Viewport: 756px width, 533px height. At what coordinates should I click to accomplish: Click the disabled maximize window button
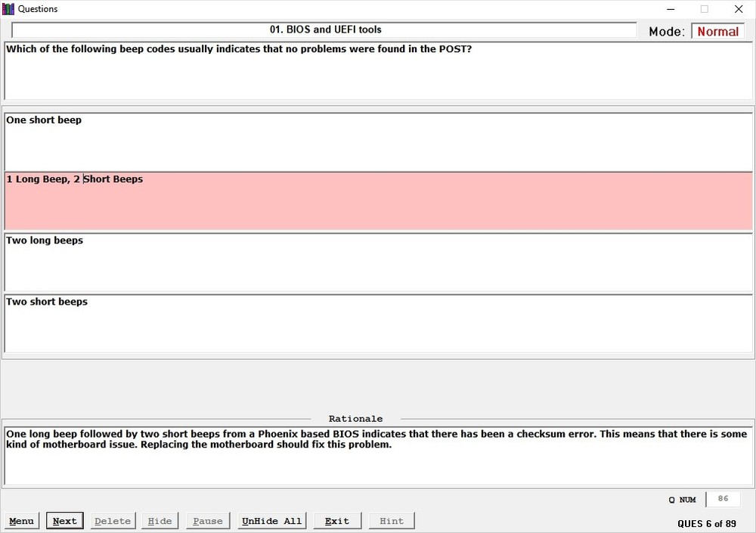point(705,9)
